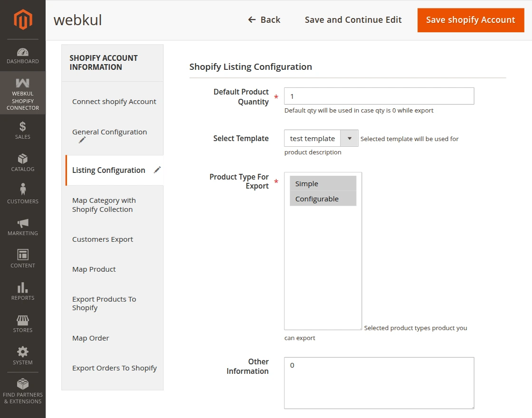532x418 pixels.
Task: Go back using the Back button
Action: click(x=265, y=20)
